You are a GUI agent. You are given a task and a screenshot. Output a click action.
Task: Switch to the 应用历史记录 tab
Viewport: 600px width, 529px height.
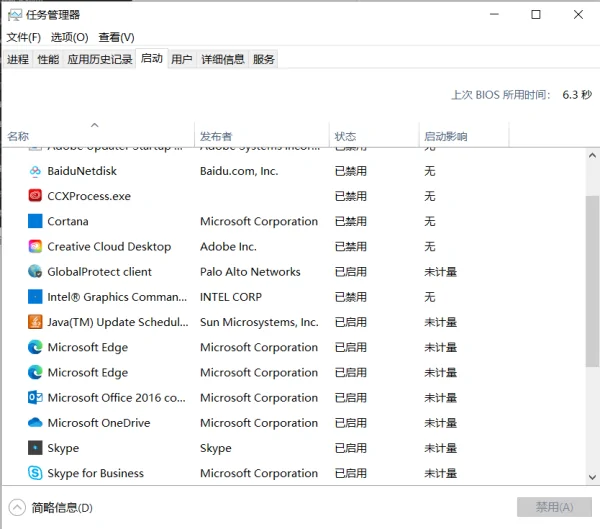[100, 59]
